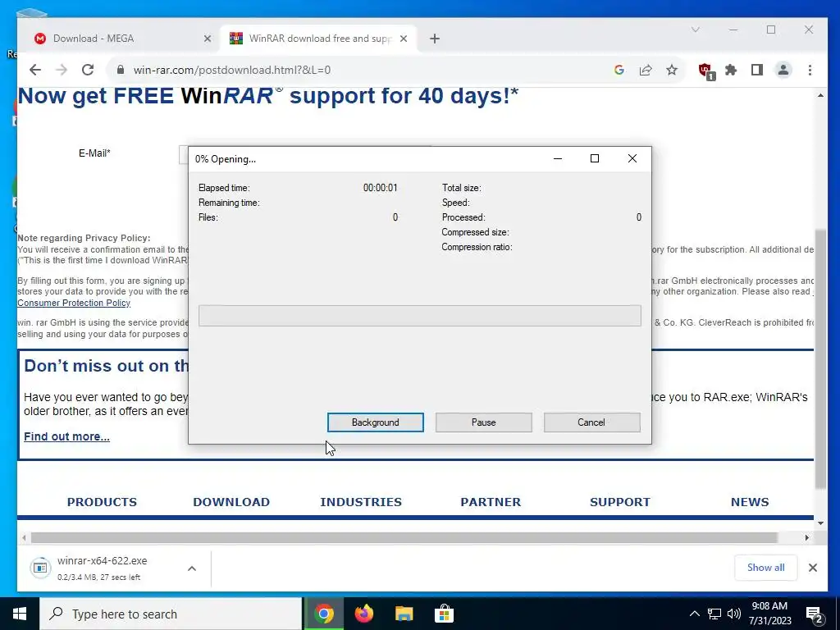Screen dimensions: 840x630
Task: Click the winrar-x64-622.exe download item
Action: 102,568
